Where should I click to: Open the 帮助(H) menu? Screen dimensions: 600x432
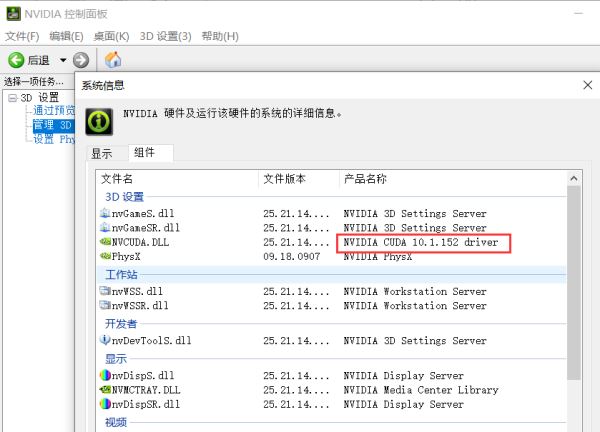click(x=220, y=36)
